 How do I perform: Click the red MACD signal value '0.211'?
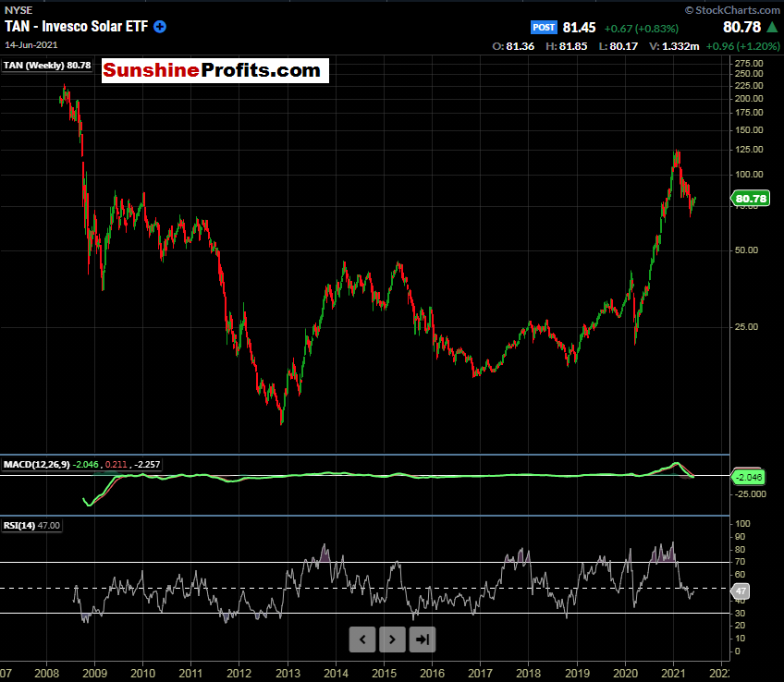point(116,465)
